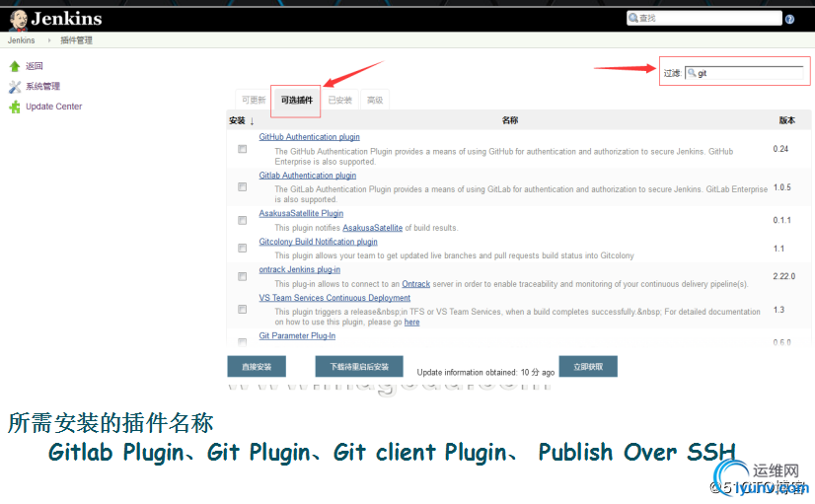This screenshot has width=815, height=504.
Task: Click the 系统管理 wrench icon
Action: point(15,87)
